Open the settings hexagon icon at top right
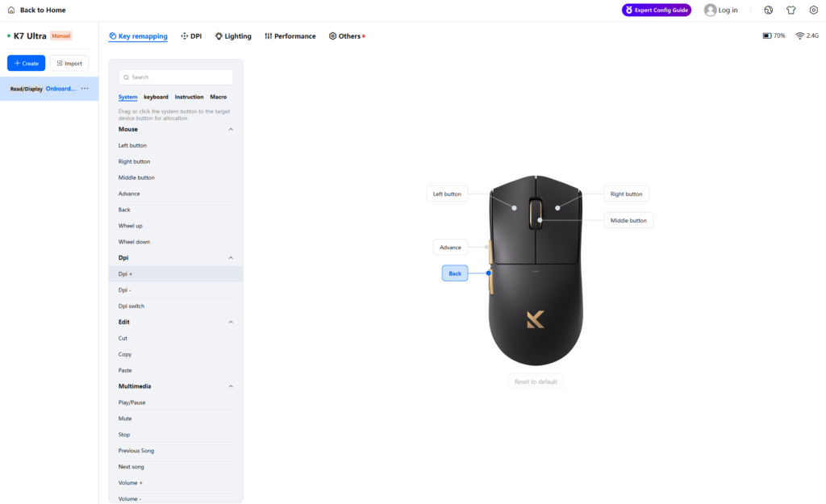Viewport: 826px width, 504px height. click(x=814, y=10)
